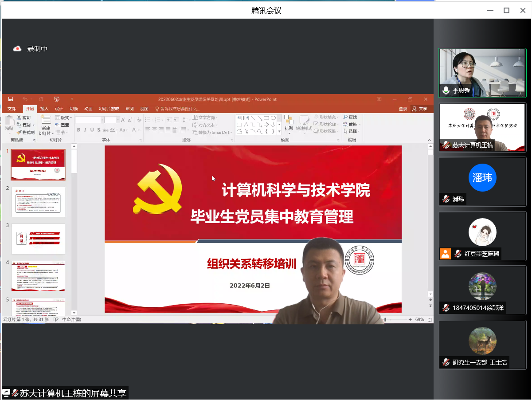Select slide 3 thumbnail in slide panel
Viewport: 532px width, 400px height.
(38, 239)
